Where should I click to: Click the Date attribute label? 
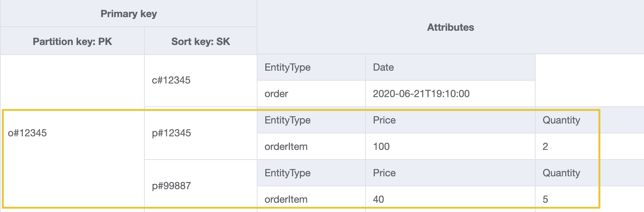pyautogui.click(x=383, y=67)
